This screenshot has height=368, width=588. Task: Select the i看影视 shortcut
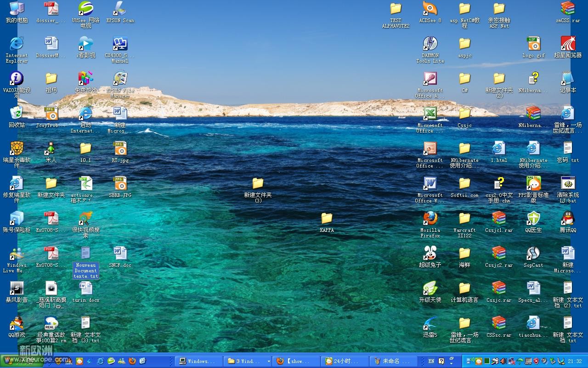pyautogui.click(x=85, y=46)
